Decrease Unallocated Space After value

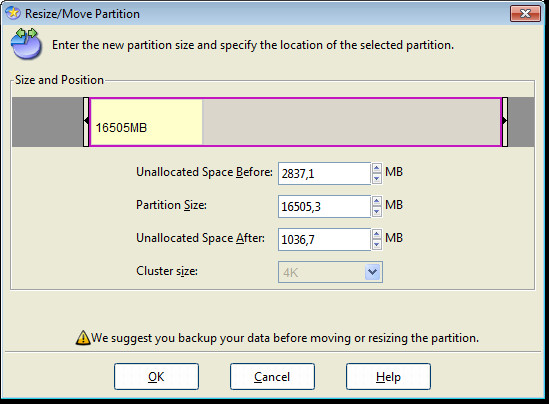point(377,244)
